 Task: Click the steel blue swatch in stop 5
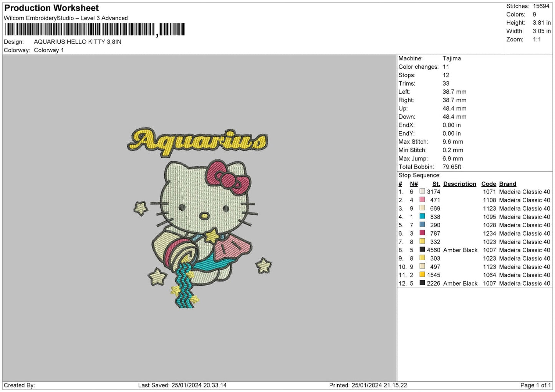point(422,225)
